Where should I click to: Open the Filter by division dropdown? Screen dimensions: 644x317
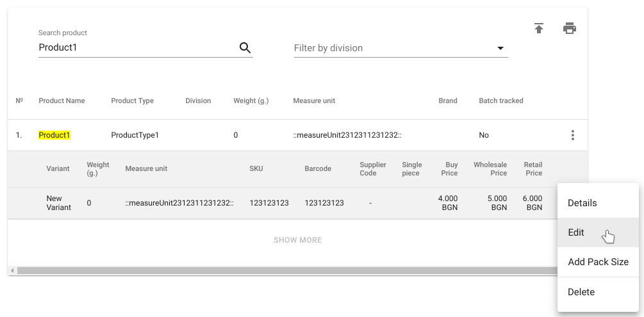(x=401, y=48)
